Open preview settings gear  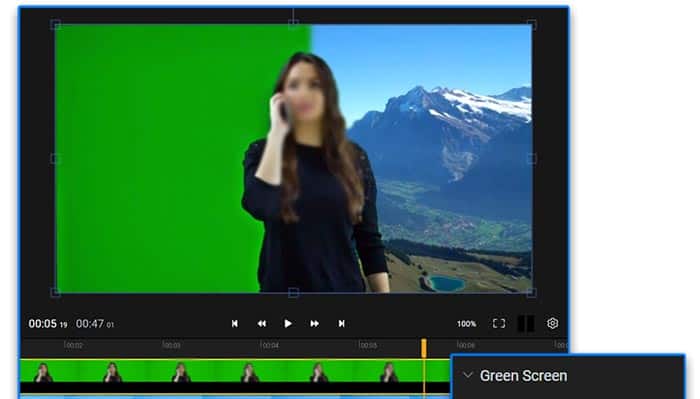tap(552, 323)
